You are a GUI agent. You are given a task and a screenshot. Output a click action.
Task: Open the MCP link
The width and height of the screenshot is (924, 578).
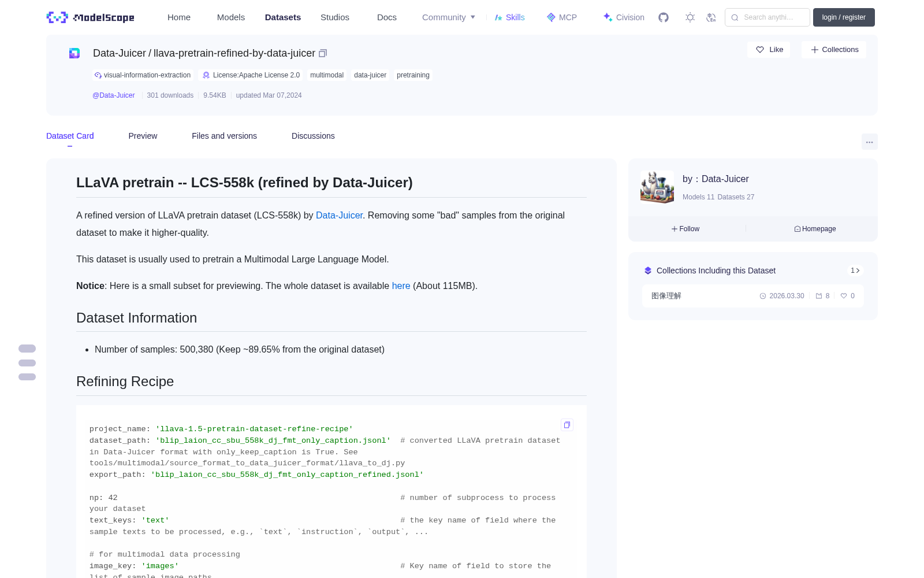[x=561, y=17]
